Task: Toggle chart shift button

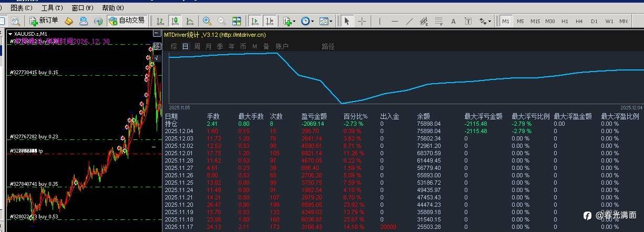Action: (269, 21)
